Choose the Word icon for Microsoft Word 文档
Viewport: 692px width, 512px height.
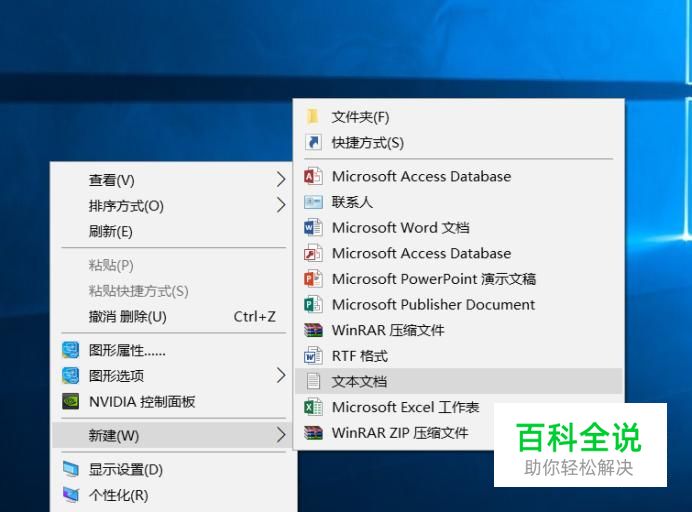tap(313, 228)
